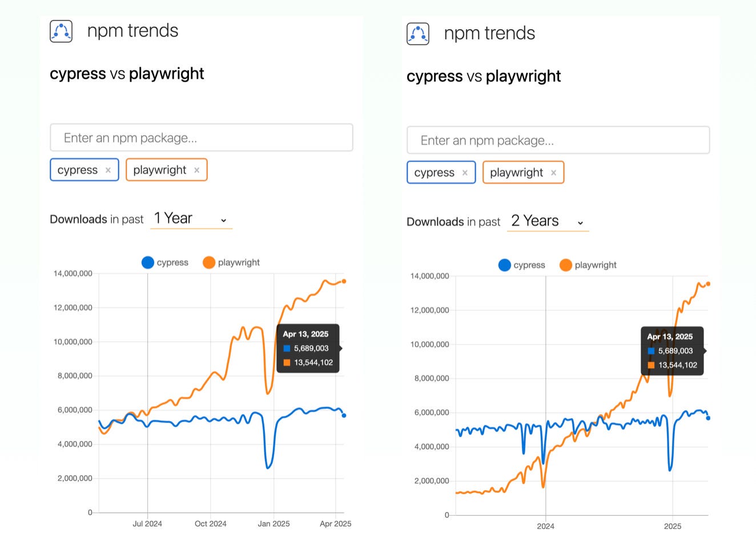Click the right 'Enter an npm package' field

click(558, 140)
